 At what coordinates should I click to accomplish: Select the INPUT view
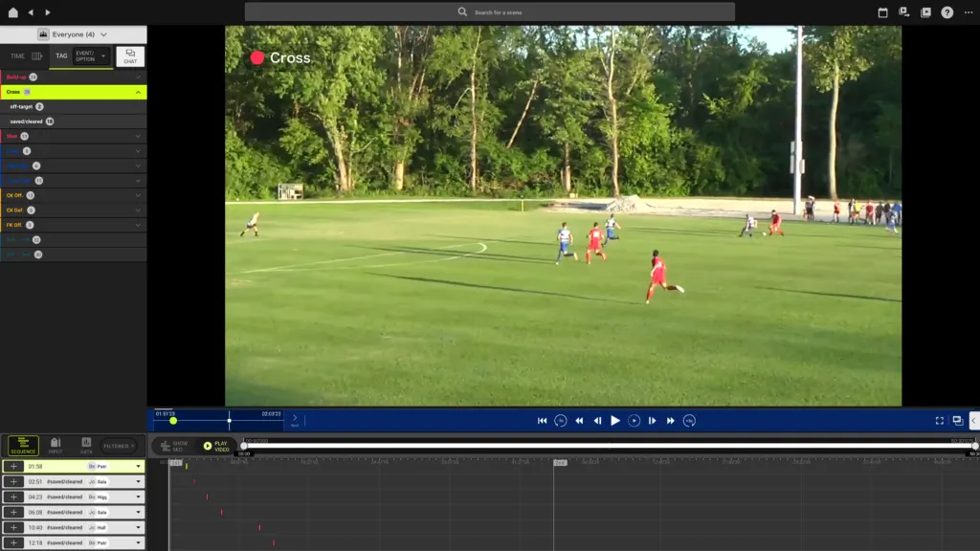(x=55, y=446)
